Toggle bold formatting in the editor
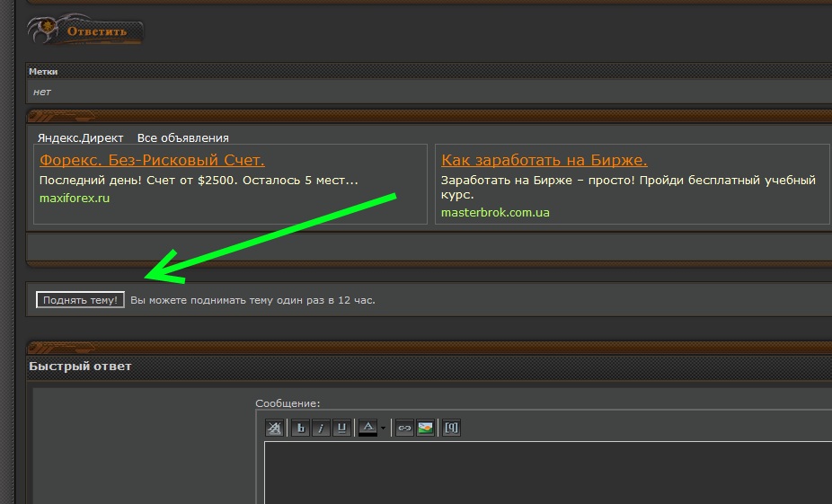Viewport: 832px width, 504px height. pyautogui.click(x=300, y=429)
